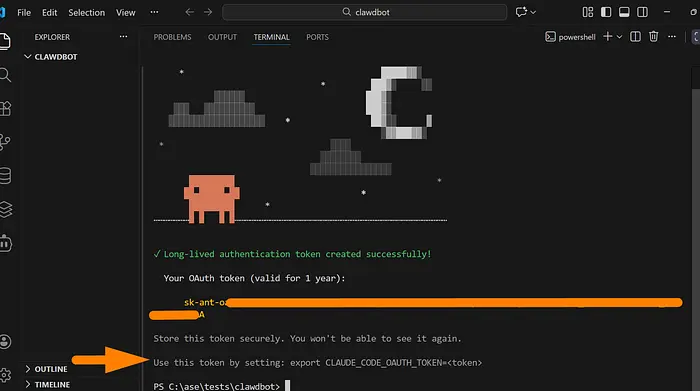Image resolution: width=700 pixels, height=391 pixels.
Task: Kill terminal with the trash icon
Action: coord(654,37)
